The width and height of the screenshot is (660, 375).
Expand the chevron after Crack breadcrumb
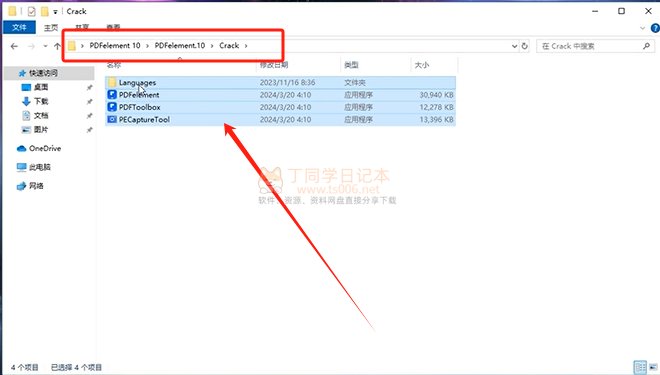[246, 45]
